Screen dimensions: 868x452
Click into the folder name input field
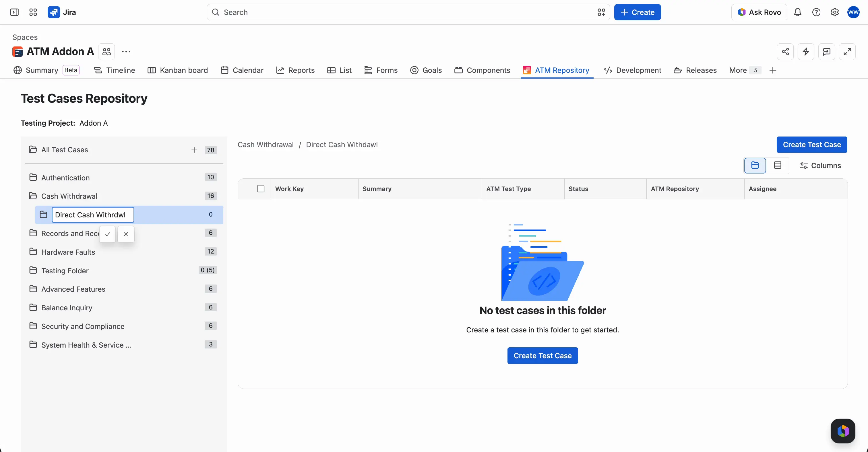(93, 215)
